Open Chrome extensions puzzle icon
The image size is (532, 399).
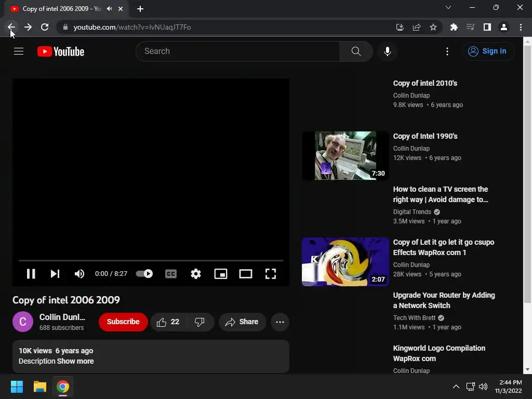click(454, 27)
